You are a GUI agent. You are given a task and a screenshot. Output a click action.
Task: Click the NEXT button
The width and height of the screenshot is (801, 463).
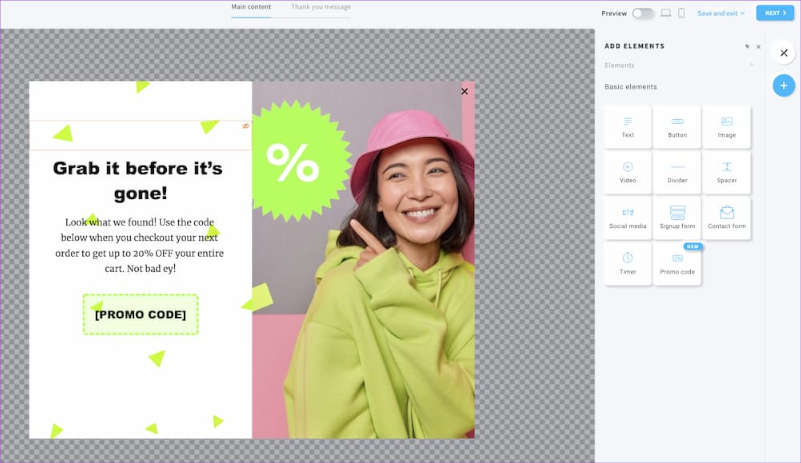point(775,13)
